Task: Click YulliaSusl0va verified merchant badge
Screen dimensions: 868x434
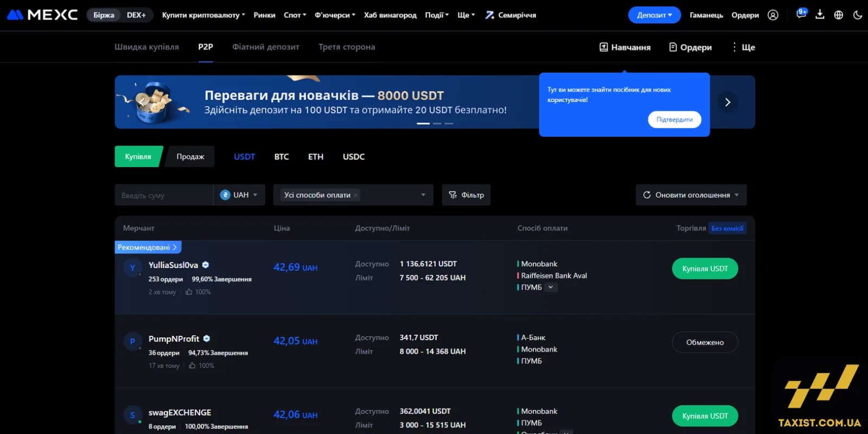Action: pos(206,265)
